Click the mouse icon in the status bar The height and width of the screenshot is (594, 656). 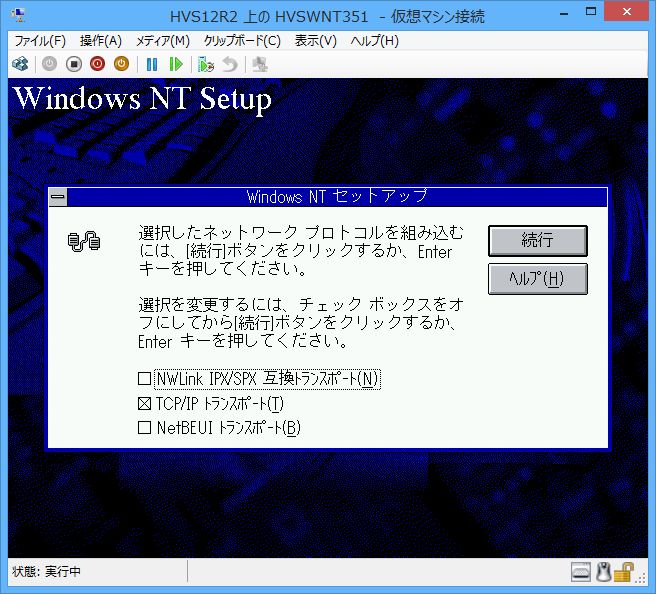point(603,572)
